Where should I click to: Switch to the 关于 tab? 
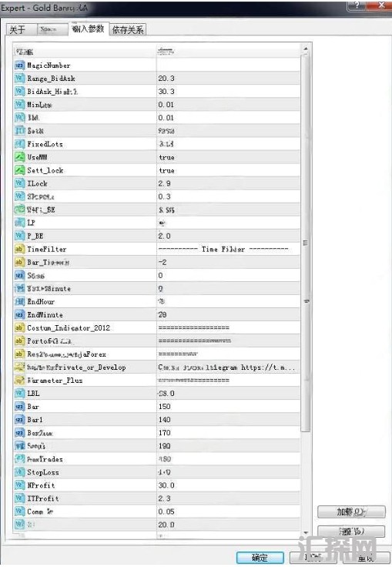[22, 29]
